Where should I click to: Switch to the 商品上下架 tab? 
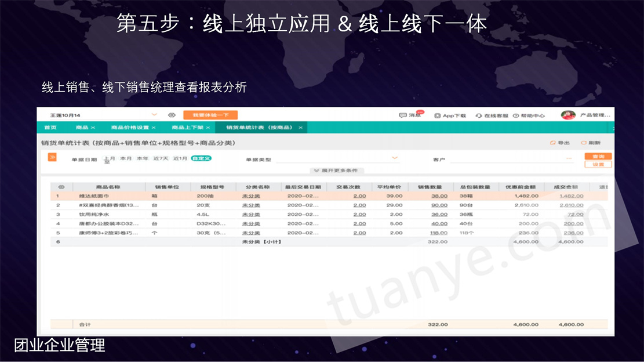coord(188,128)
